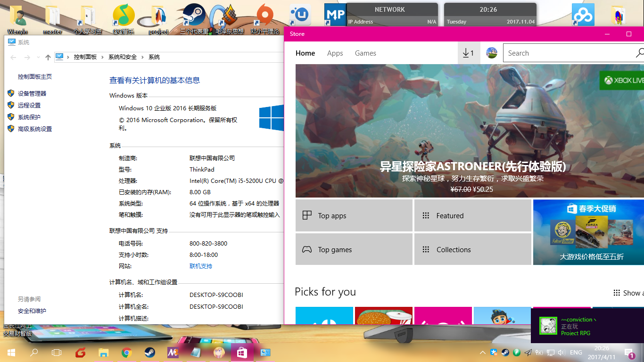
Task: Open Top apps tile
Action: [x=354, y=215]
